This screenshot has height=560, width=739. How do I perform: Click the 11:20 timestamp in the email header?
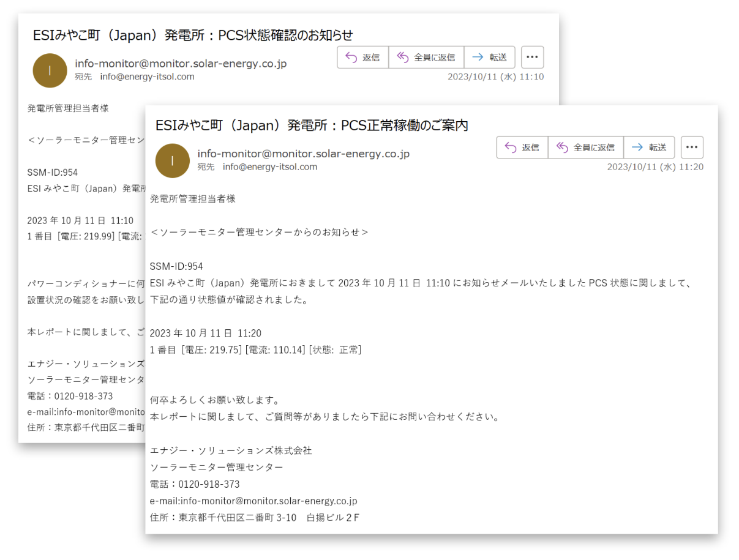tap(655, 167)
